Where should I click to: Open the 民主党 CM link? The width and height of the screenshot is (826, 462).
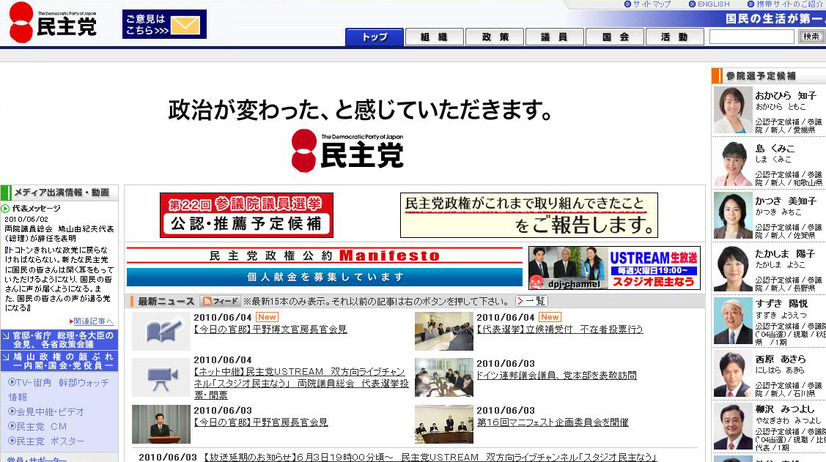37,427
